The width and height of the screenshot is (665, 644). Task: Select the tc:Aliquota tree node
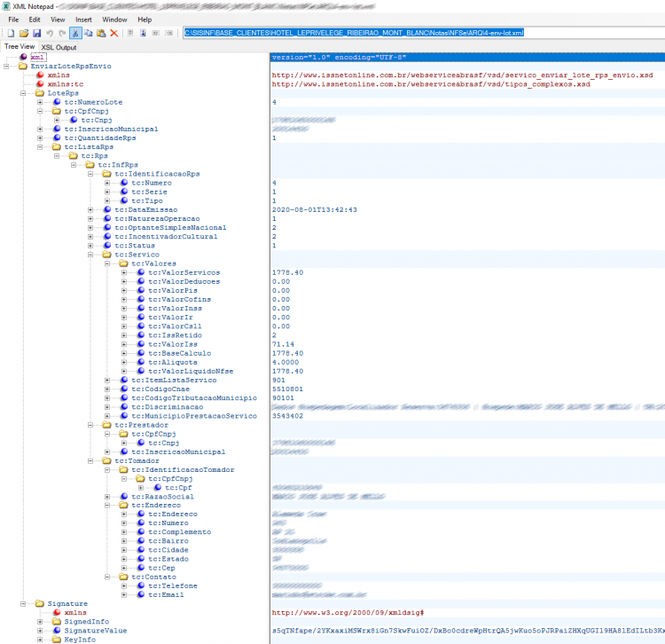point(173,362)
